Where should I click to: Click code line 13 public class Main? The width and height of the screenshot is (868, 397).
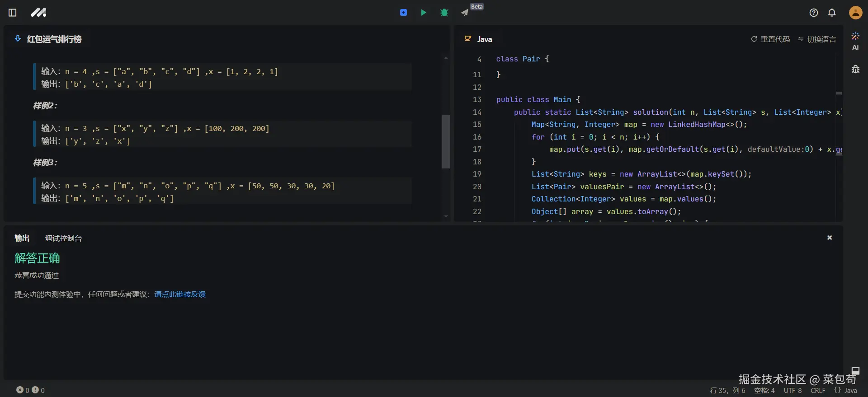538,99
